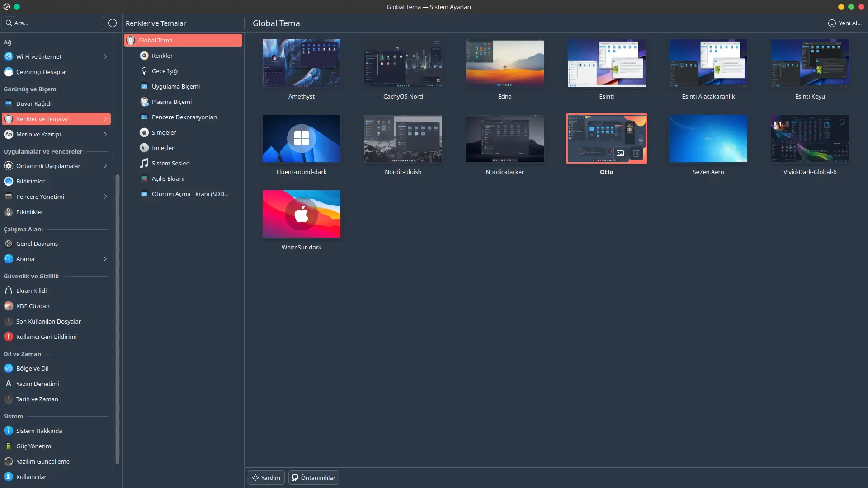Expand the Öntanımlı Uygulamalar chevron
The width and height of the screenshot is (868, 488).
tap(105, 166)
